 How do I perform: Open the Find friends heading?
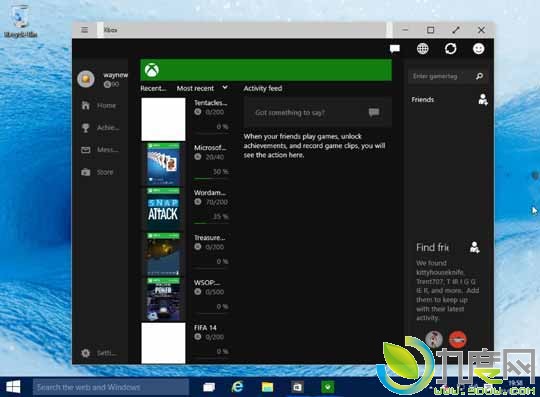[433, 247]
